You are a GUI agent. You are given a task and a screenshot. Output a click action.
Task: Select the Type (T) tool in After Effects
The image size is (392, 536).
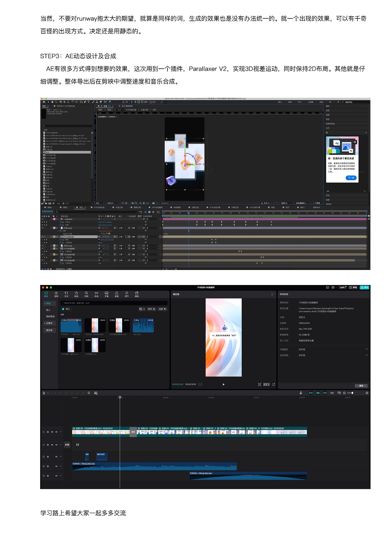[x=89, y=102]
